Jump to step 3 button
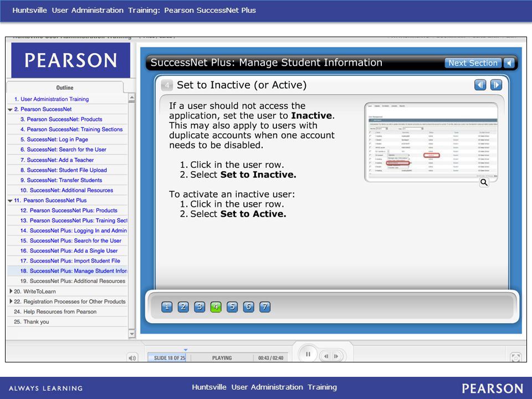The image size is (532, 399). [x=199, y=307]
